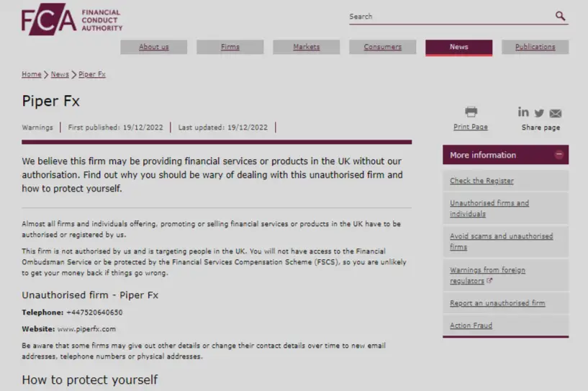The height and width of the screenshot is (391, 588).
Task: Go to News breadcrumb link
Action: (60, 74)
